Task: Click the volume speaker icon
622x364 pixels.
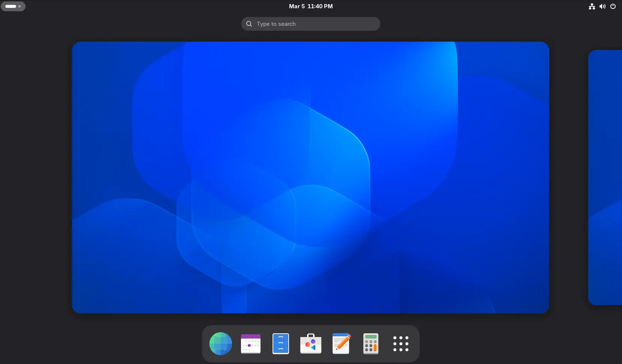Action: click(602, 6)
